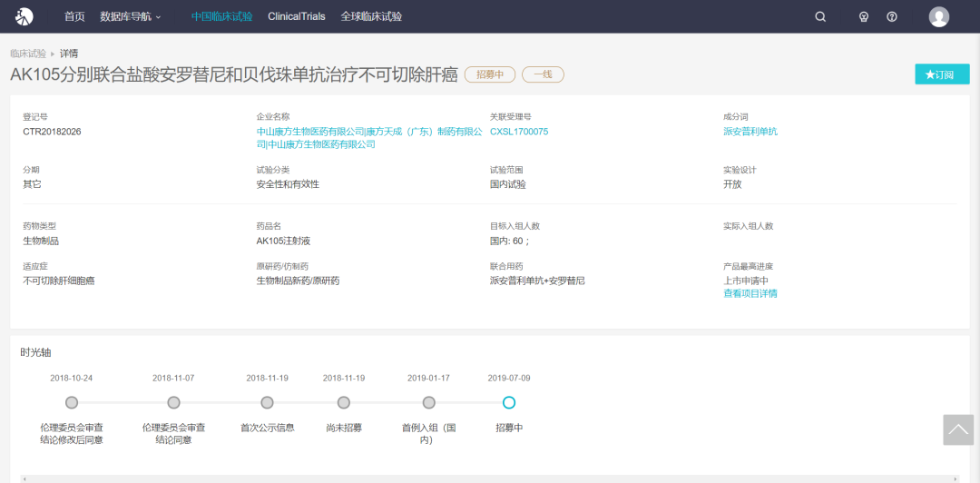This screenshot has height=483, width=980.
Task: Click the AK105注射液 drug name
Action: tap(282, 241)
